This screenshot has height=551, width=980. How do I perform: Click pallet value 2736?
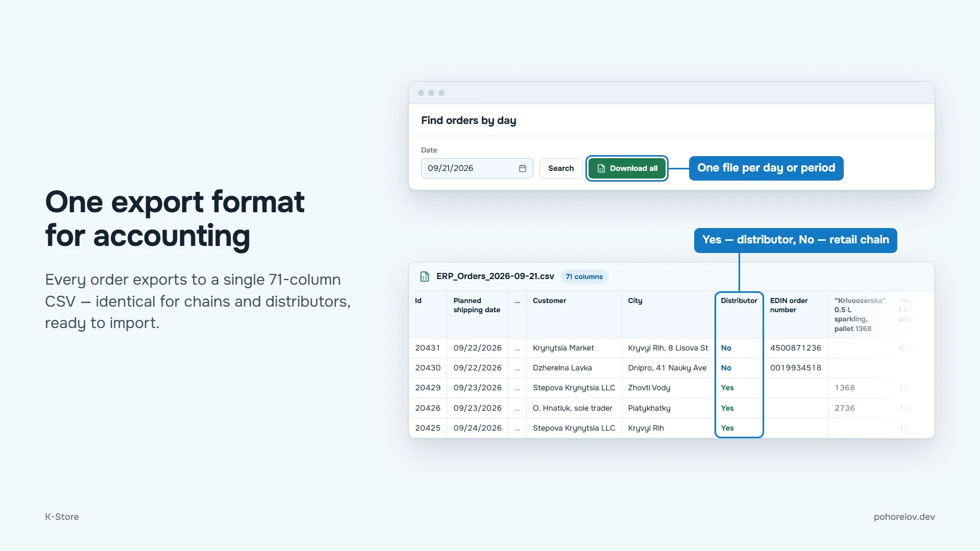tap(844, 408)
